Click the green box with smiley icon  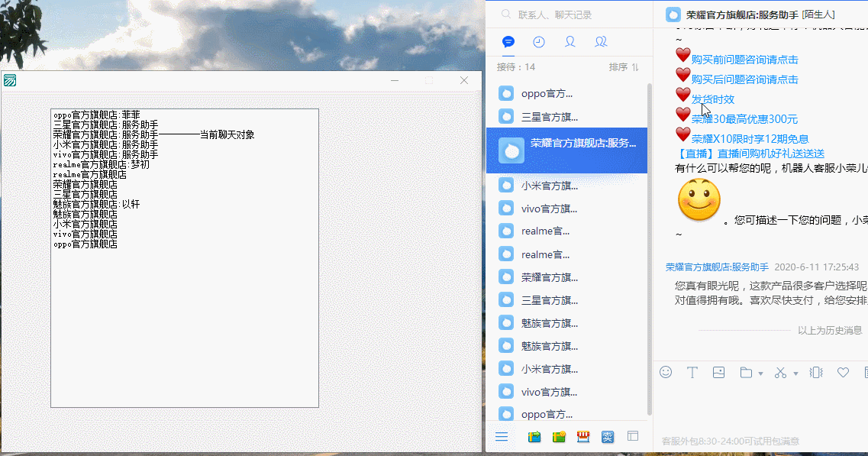[x=559, y=437]
